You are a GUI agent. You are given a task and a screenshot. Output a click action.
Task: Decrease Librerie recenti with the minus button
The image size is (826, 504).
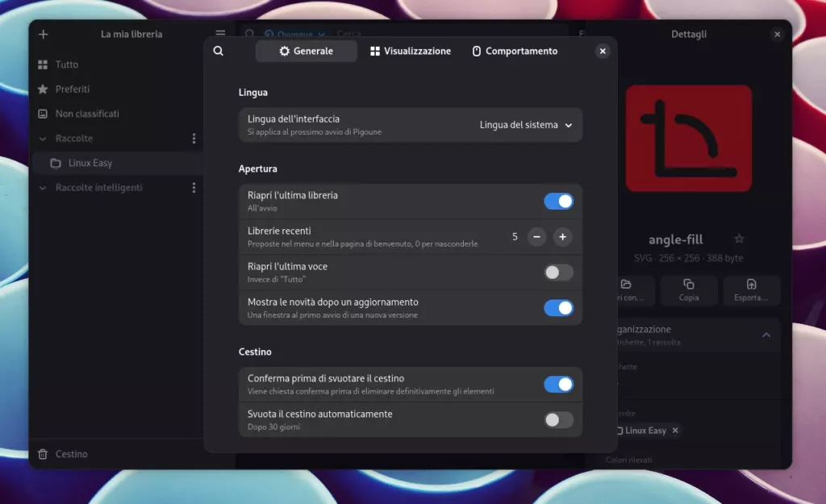536,237
